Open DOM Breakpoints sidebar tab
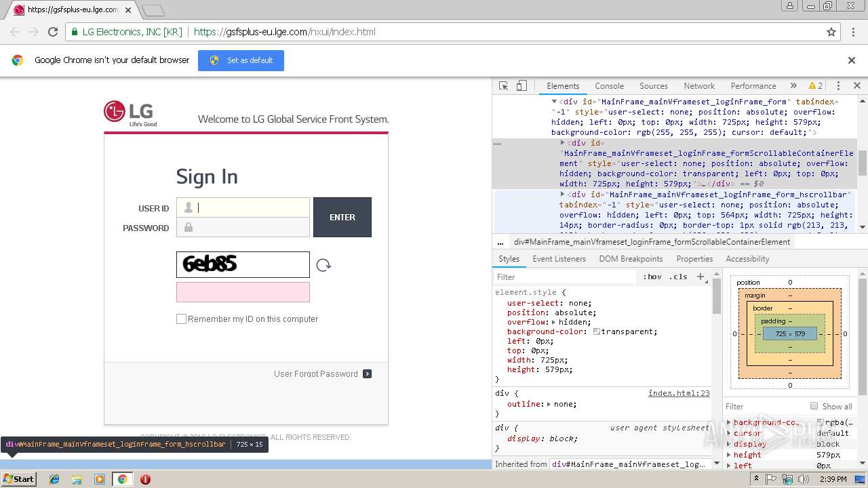868x488 pixels. pyautogui.click(x=631, y=259)
